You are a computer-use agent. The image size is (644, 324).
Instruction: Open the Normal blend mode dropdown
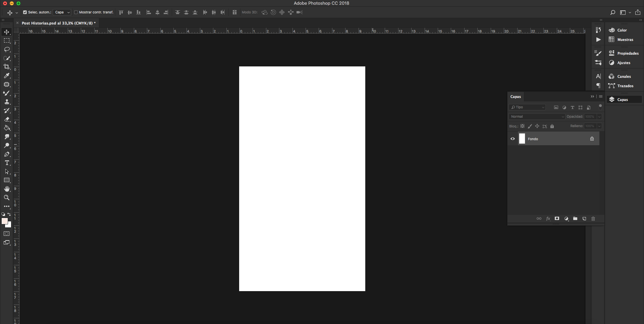click(537, 117)
